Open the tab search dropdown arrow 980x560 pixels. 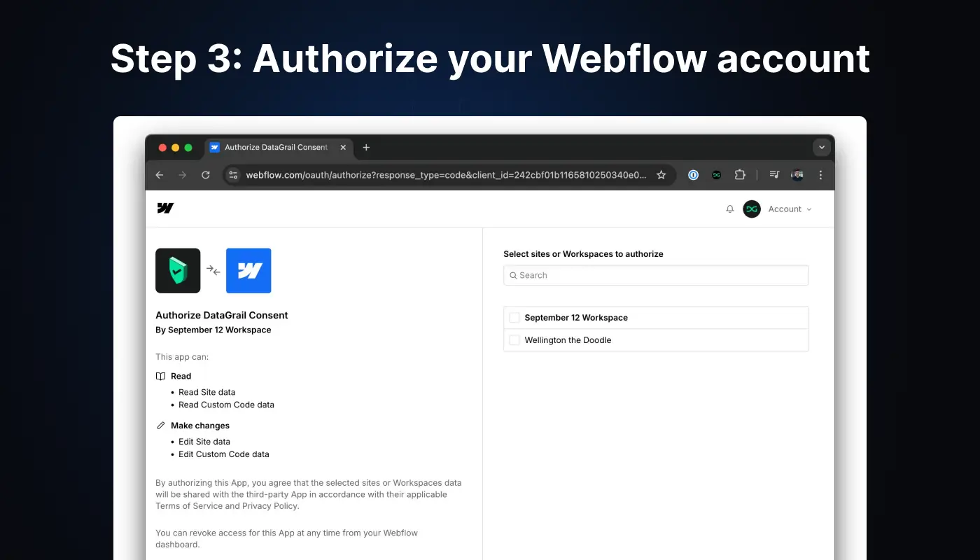point(822,147)
